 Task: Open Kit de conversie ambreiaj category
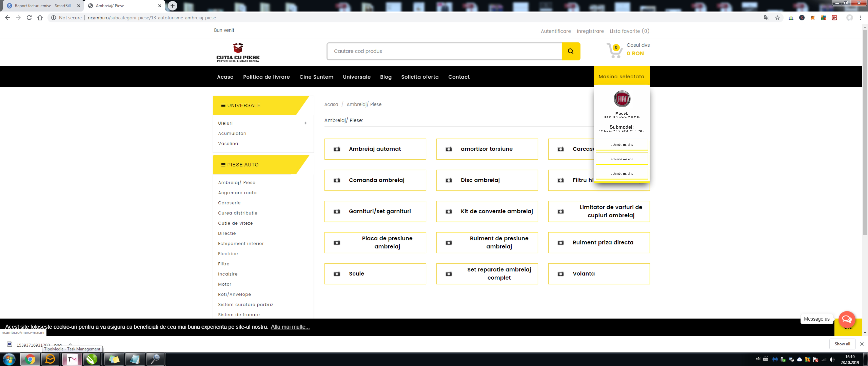(487, 211)
